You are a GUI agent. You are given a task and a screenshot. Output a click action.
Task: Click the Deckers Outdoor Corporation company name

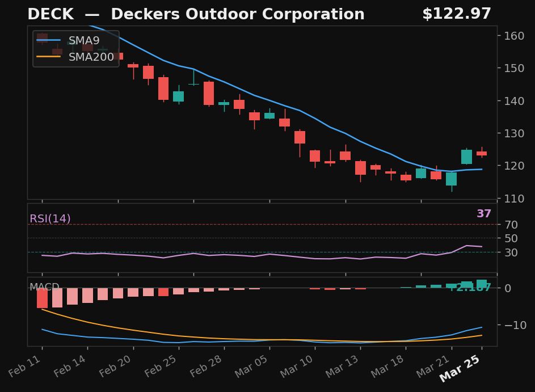click(238, 14)
